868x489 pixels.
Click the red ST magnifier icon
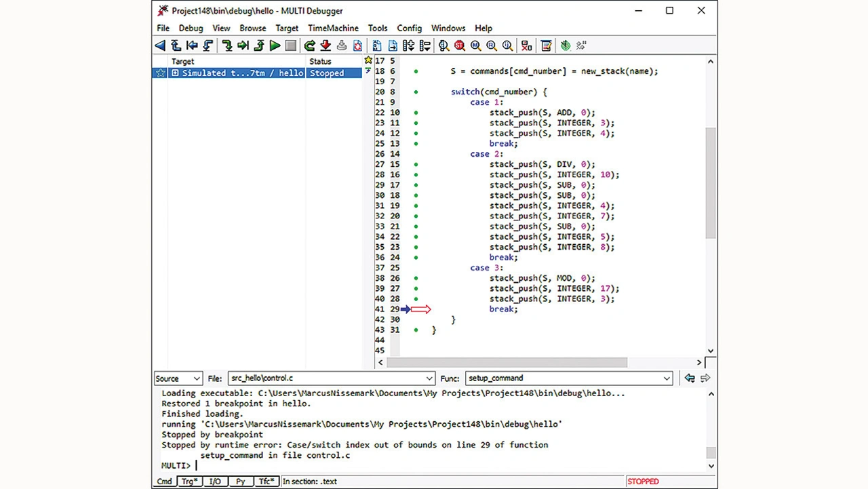pyautogui.click(x=459, y=45)
